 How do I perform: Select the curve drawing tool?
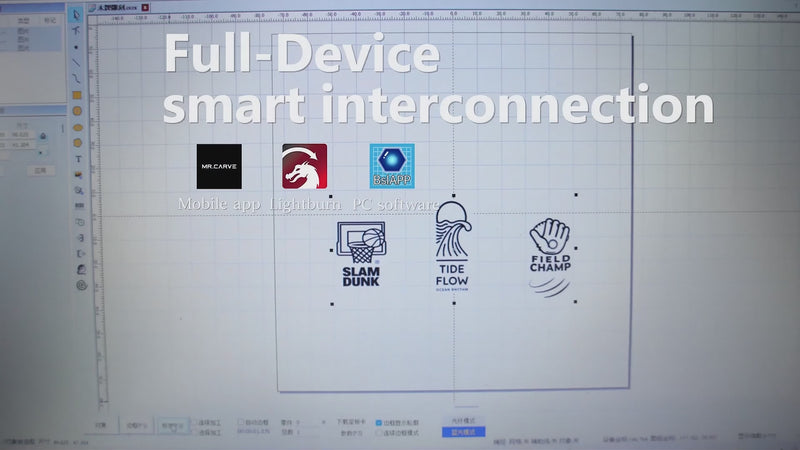pyautogui.click(x=78, y=78)
